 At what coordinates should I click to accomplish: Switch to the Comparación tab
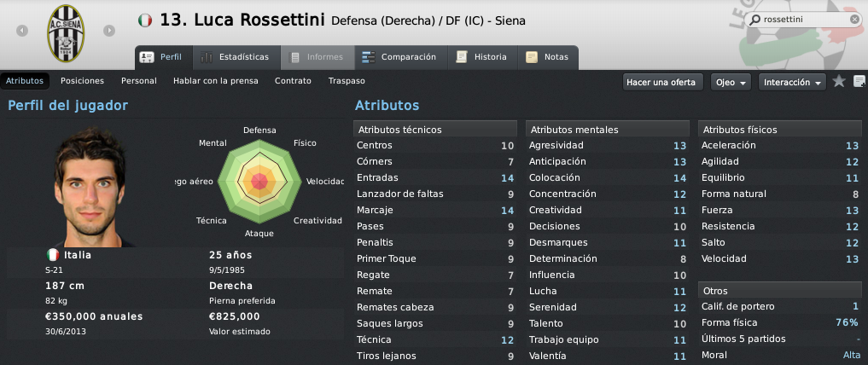tap(399, 57)
